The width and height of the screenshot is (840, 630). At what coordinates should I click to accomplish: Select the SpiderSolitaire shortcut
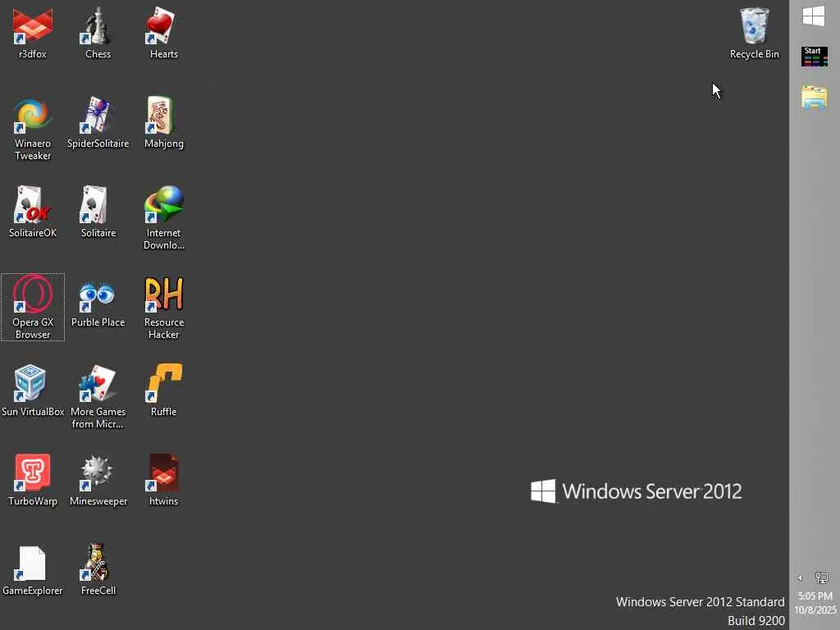[98, 123]
